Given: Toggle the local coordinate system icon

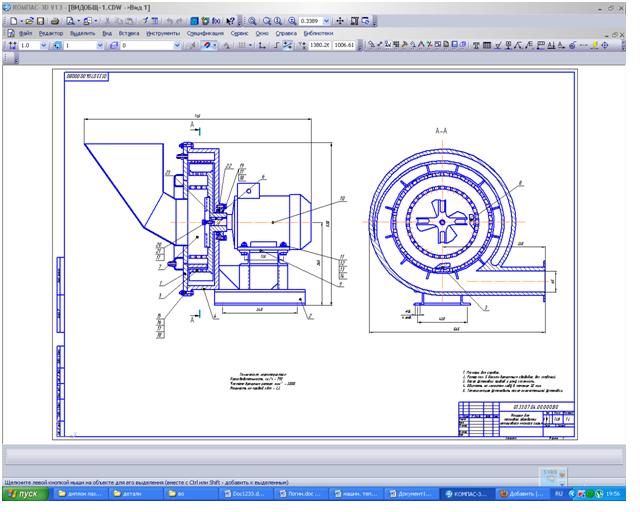Looking at the screenshot, I should pos(262,45).
